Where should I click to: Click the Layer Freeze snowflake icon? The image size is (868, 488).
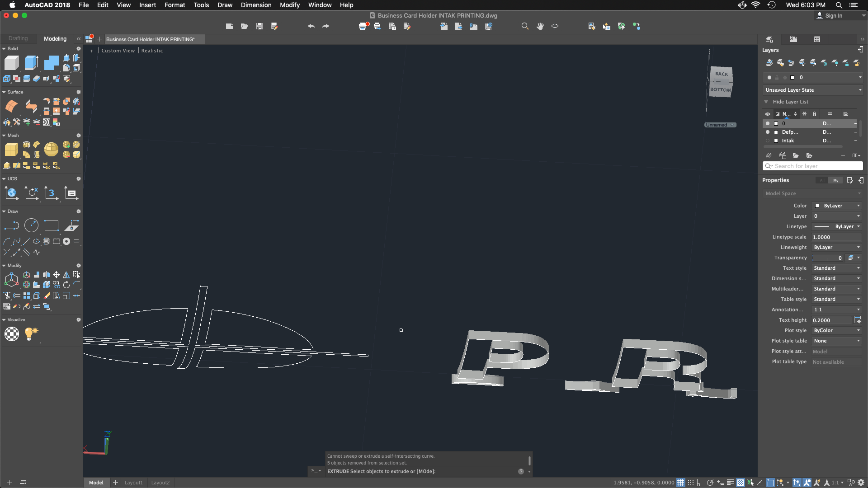(x=804, y=114)
